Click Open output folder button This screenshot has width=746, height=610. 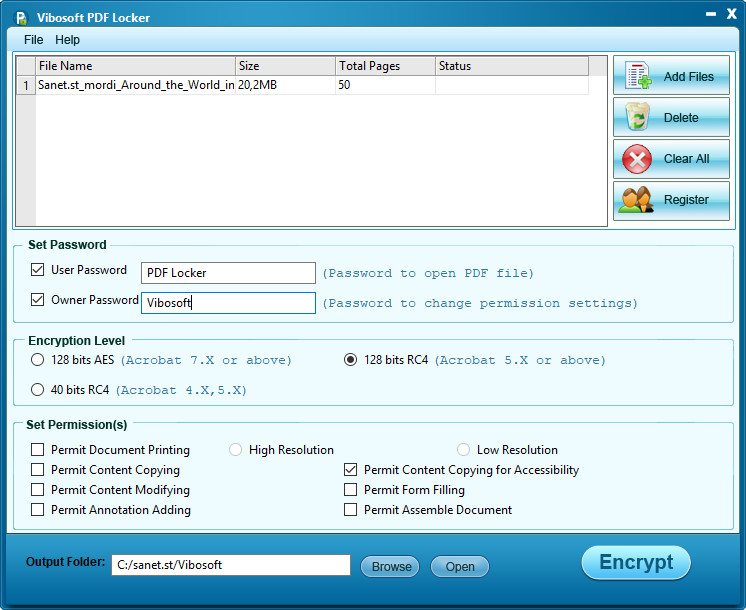point(460,566)
